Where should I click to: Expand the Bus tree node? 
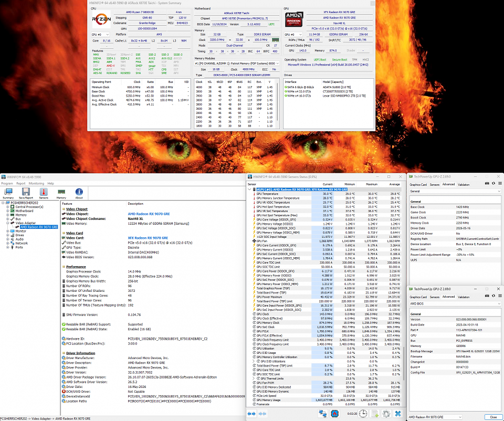pyautogui.click(x=7, y=219)
